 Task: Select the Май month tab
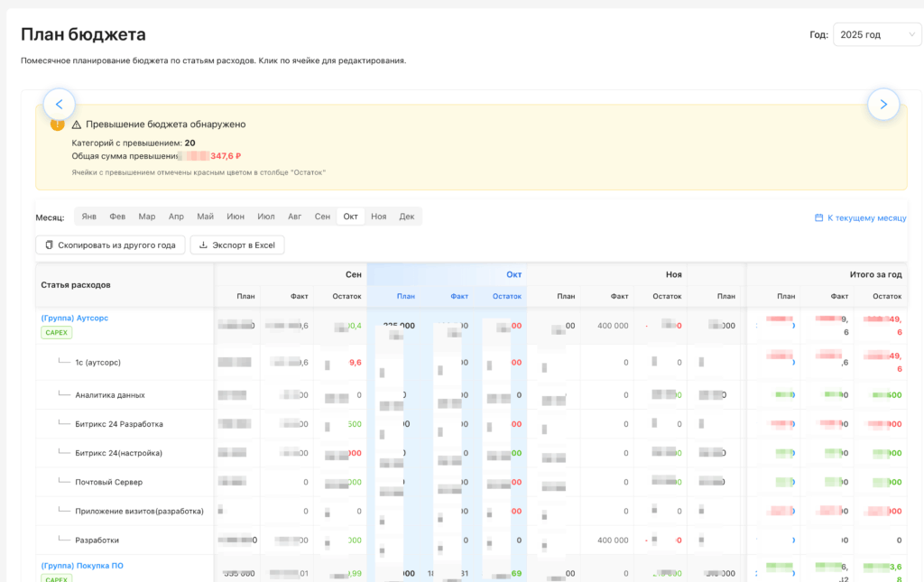[205, 217]
